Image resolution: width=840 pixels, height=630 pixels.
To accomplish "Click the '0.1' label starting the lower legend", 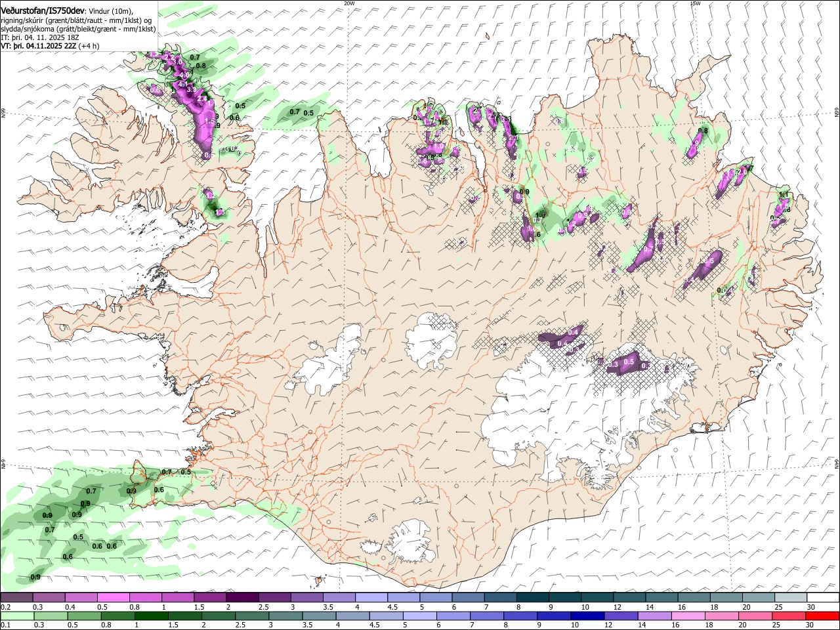I will [x=6, y=625].
